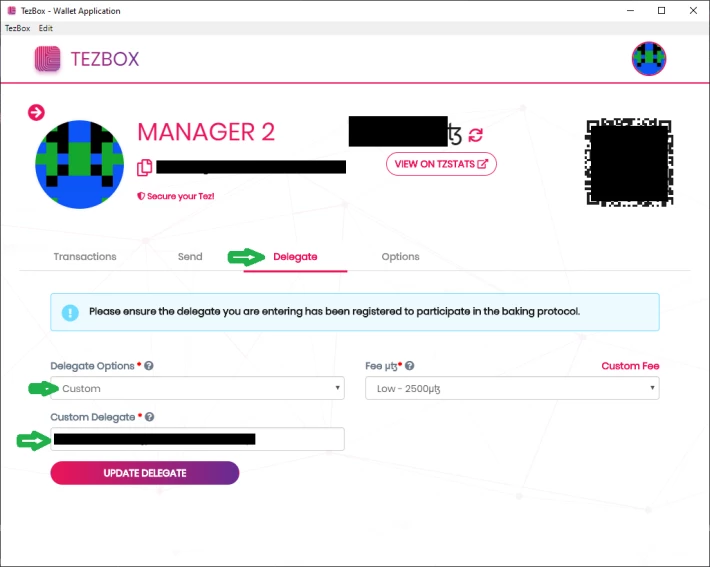Open the Options tab

coord(400,257)
